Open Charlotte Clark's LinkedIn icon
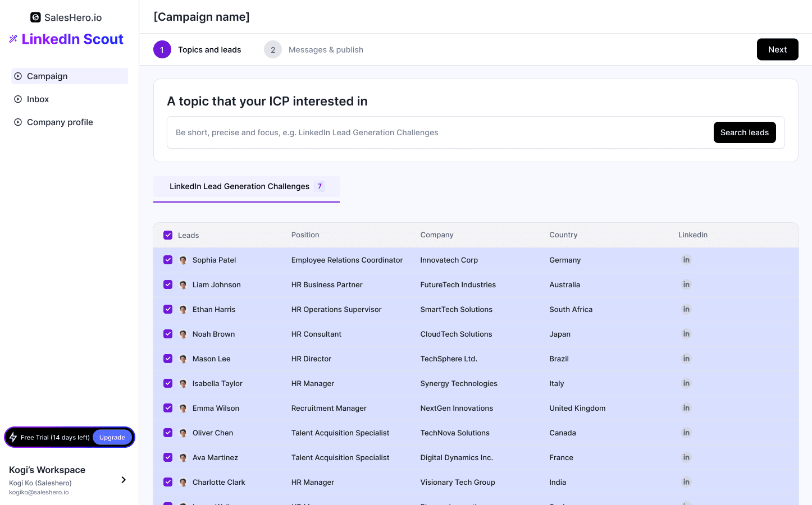Screen dimensions: 812x505 686,482
